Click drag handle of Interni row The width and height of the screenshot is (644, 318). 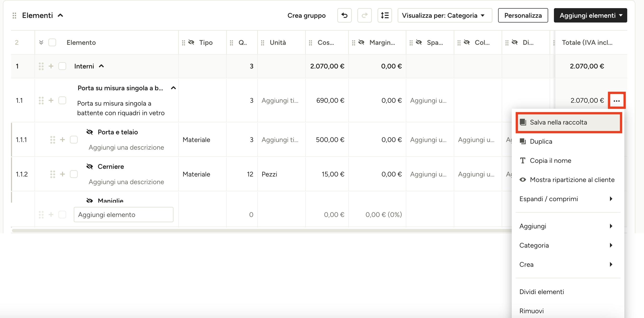[41, 66]
